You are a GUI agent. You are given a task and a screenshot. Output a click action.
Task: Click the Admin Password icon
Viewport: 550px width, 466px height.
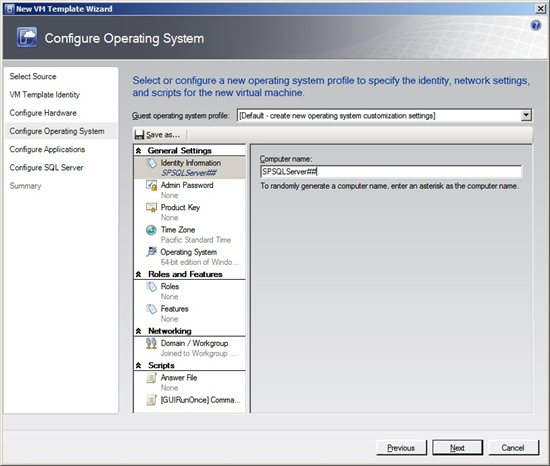(151, 185)
